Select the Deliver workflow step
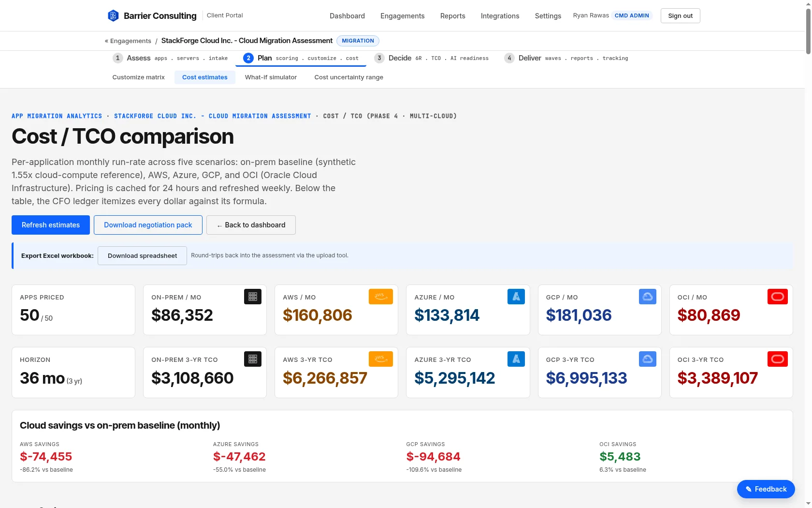Viewport: 812px width, 508px height. coord(566,58)
